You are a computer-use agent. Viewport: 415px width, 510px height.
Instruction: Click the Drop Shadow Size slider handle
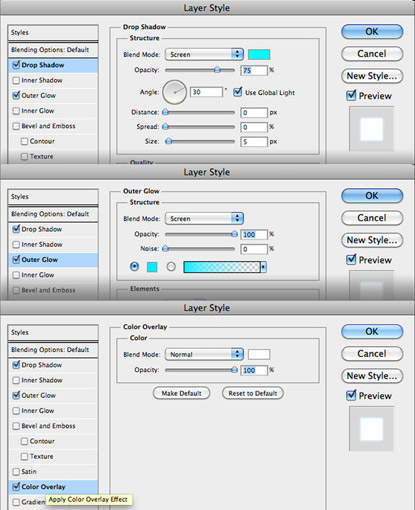(169, 141)
